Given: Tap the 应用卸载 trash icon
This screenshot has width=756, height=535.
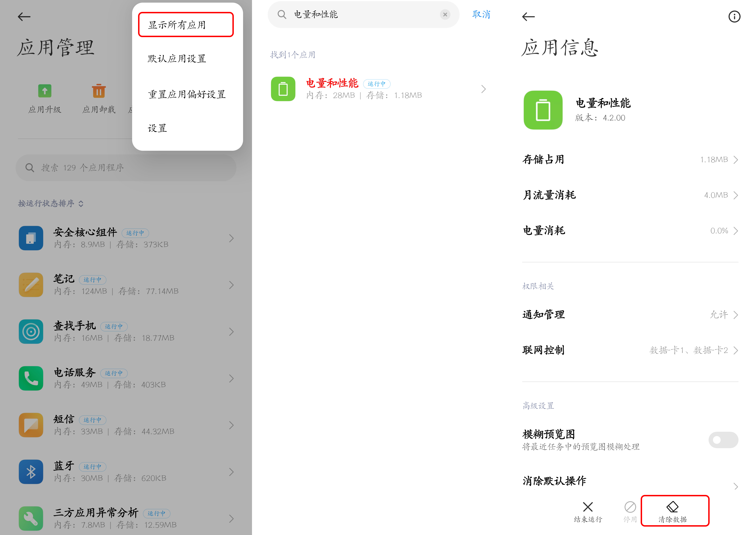Looking at the screenshot, I should pyautogui.click(x=99, y=91).
